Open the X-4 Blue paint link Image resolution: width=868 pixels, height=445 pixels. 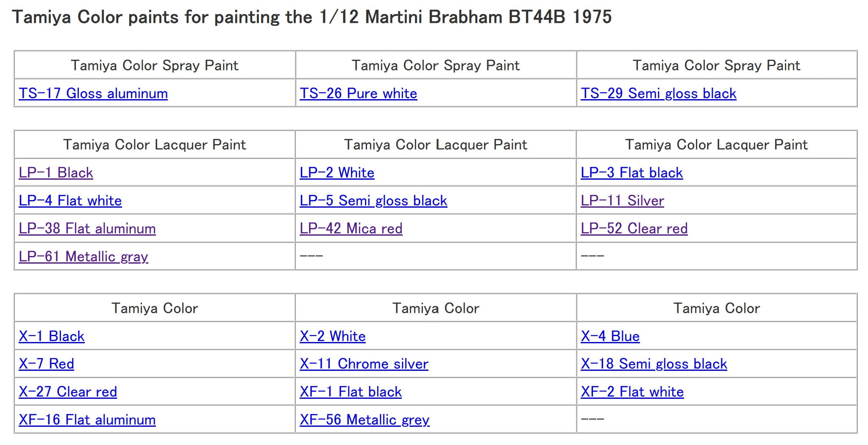(610, 336)
